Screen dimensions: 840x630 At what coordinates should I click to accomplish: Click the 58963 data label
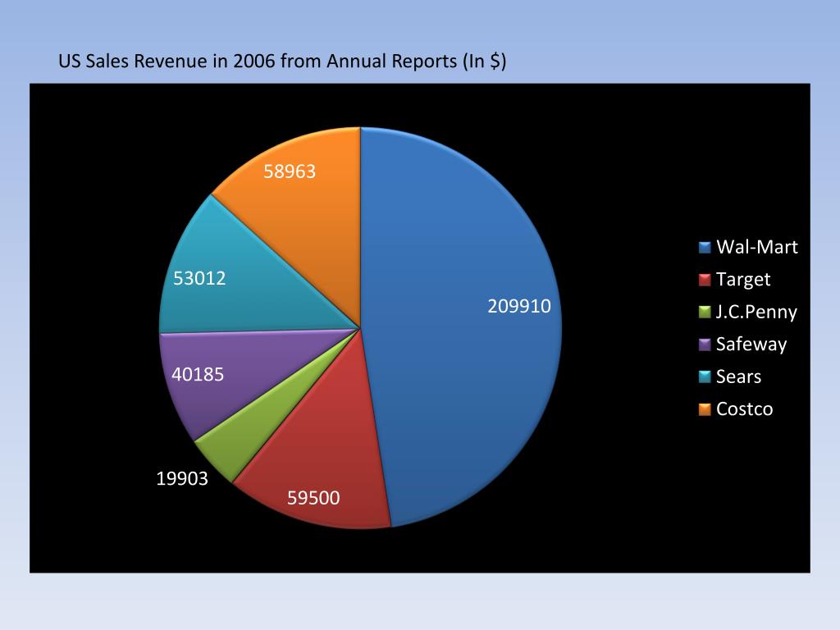click(x=290, y=171)
